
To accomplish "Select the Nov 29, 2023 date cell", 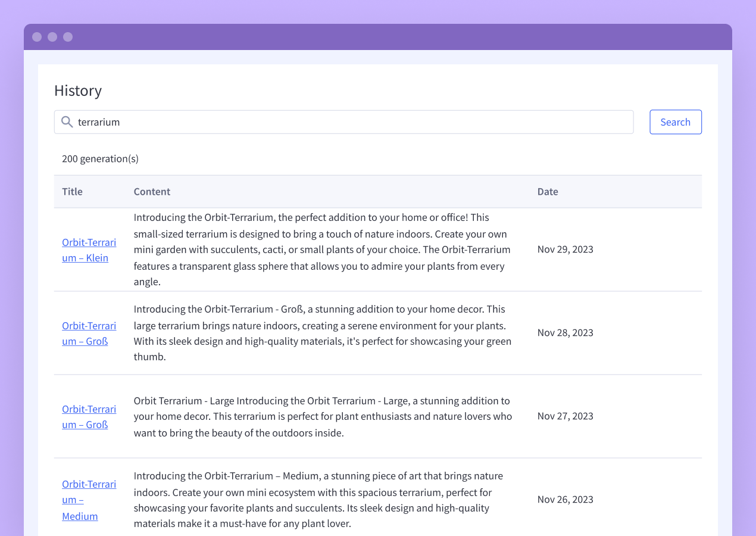I will pyautogui.click(x=565, y=249).
